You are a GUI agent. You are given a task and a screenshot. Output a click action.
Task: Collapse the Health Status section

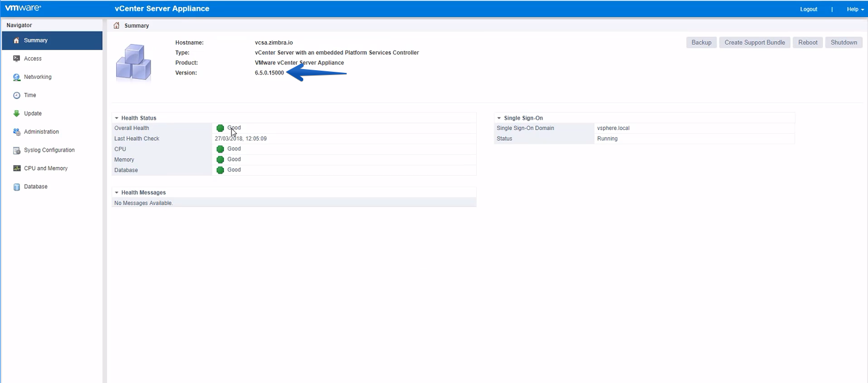tap(117, 118)
